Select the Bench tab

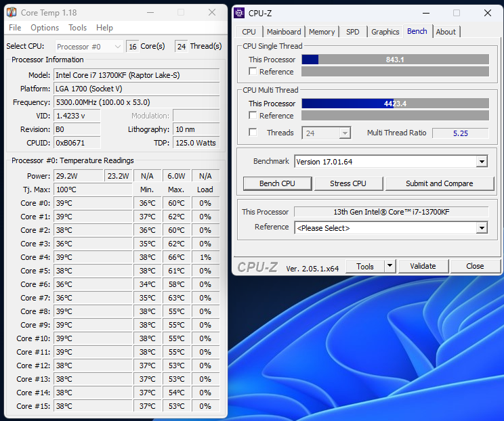click(417, 31)
